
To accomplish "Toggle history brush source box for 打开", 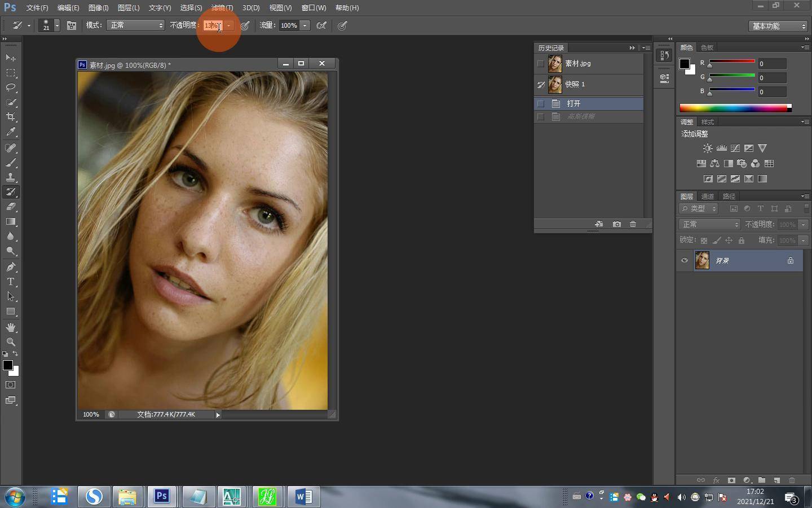I will pyautogui.click(x=541, y=104).
